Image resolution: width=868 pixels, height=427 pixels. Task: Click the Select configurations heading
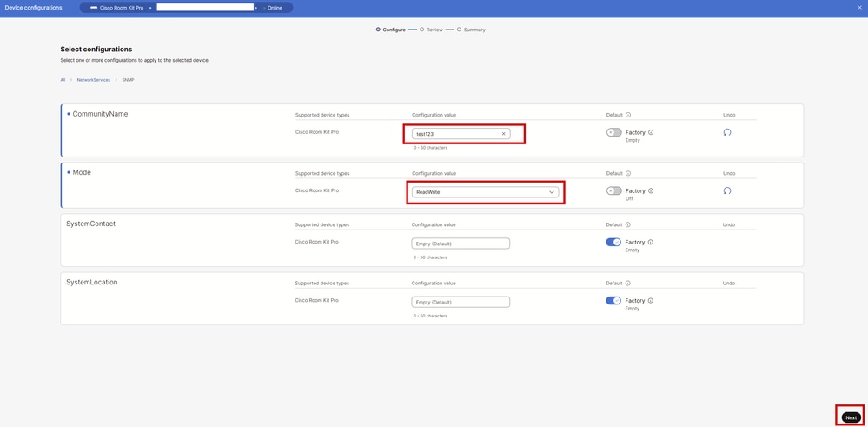coord(96,50)
